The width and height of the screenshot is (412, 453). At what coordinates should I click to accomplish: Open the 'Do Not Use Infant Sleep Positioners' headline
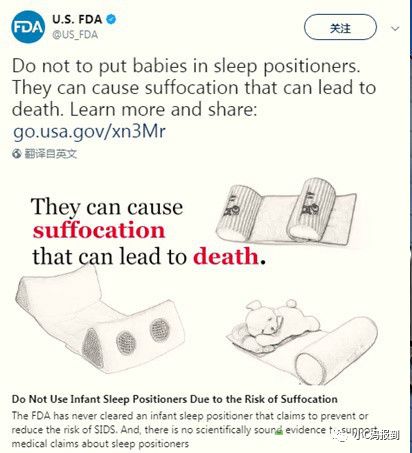point(175,399)
